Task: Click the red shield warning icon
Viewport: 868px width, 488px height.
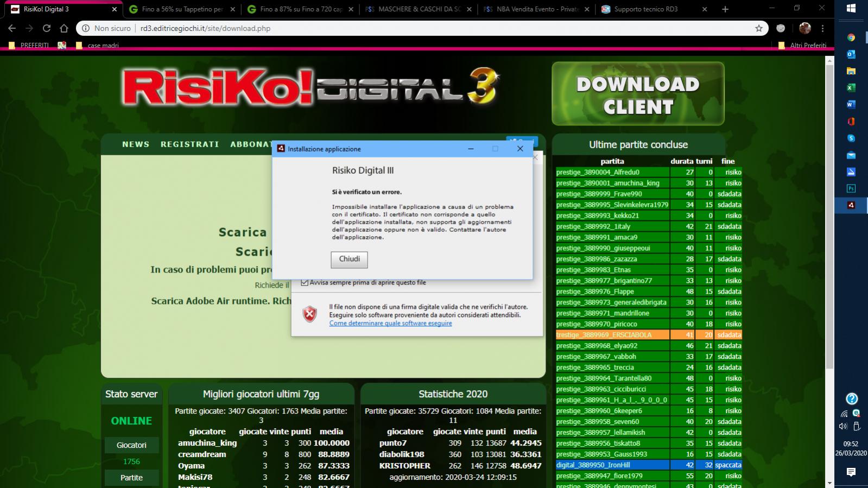Action: 310,314
